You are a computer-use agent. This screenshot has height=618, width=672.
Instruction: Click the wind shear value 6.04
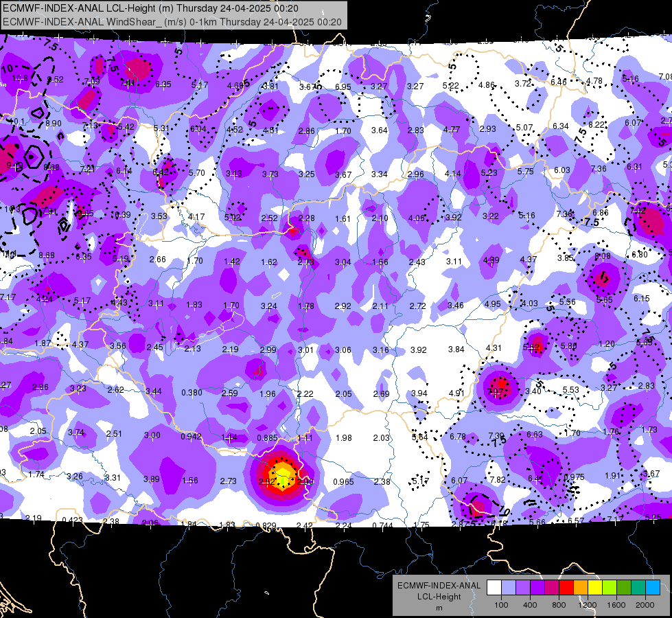tap(198, 129)
